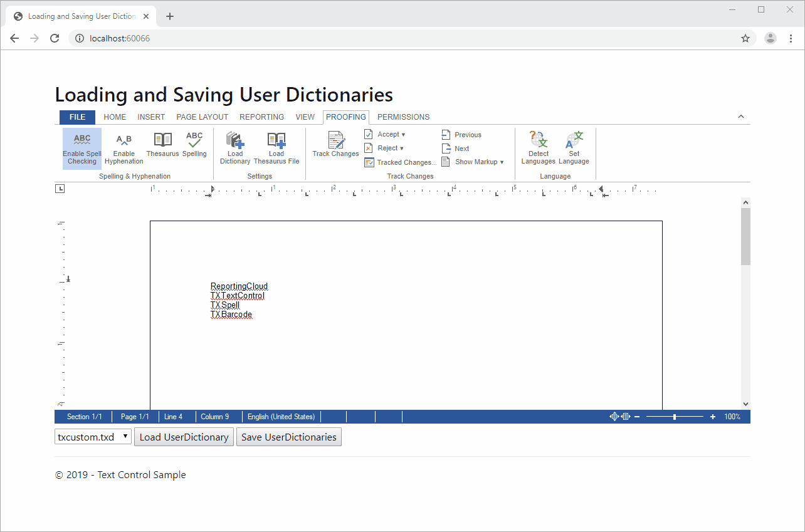Switch to the REPORTING tab
The height and width of the screenshot is (532, 805).
(x=261, y=117)
